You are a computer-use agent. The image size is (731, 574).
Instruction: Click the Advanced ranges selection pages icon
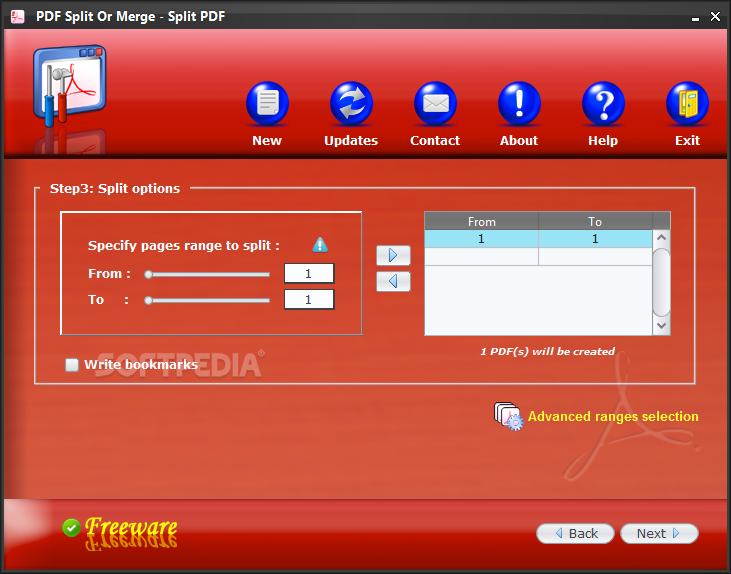tap(508, 416)
